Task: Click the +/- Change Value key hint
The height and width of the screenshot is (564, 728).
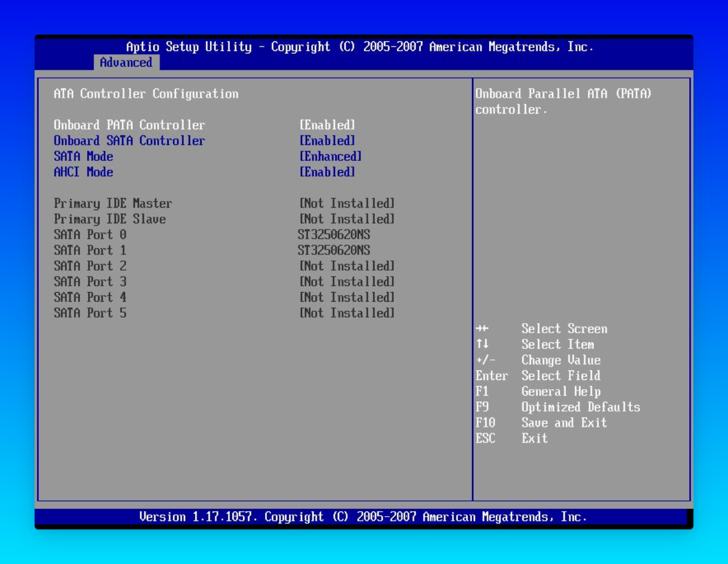Action: tap(486, 360)
